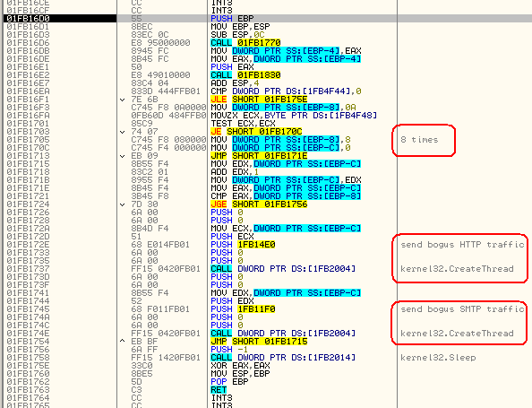Click upward jump arrow beside hex EB BF
The height and width of the screenshot is (408, 532).
tap(123, 341)
